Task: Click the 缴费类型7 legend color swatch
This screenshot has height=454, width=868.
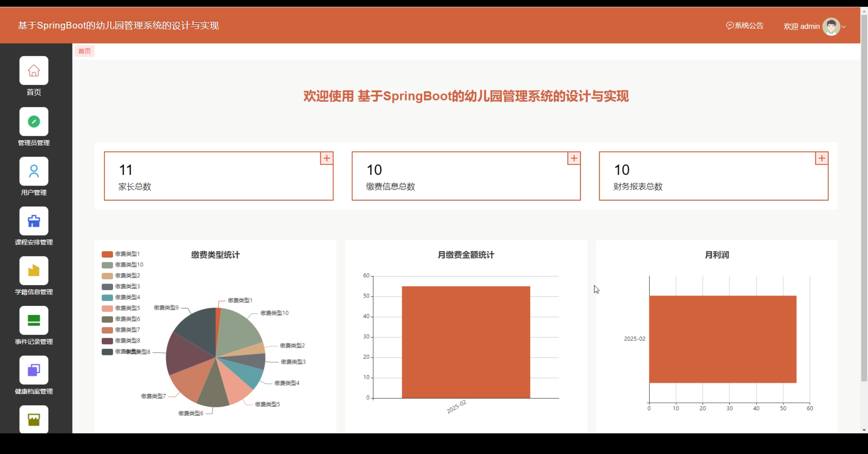Action: pos(107,330)
